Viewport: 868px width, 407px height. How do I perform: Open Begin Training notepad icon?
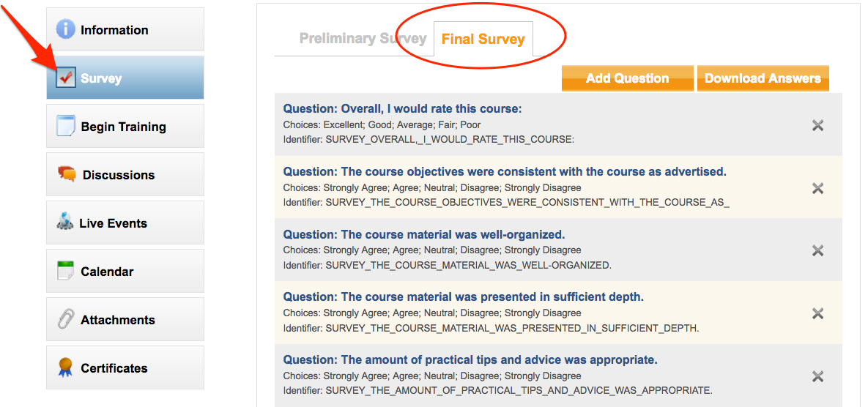tap(66, 126)
